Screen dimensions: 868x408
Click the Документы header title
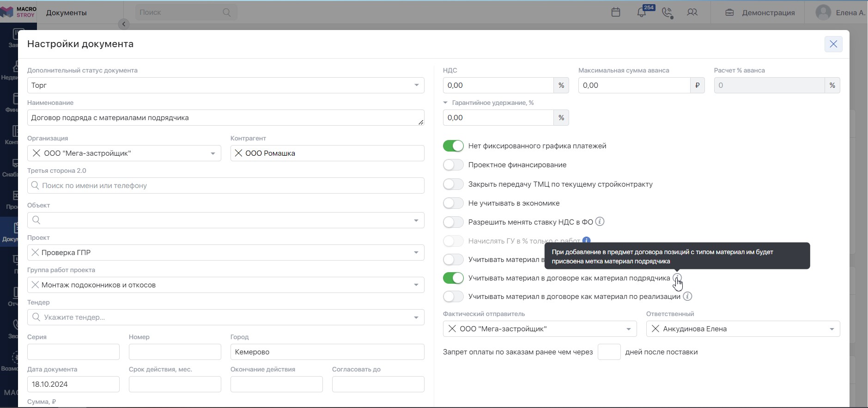point(67,12)
